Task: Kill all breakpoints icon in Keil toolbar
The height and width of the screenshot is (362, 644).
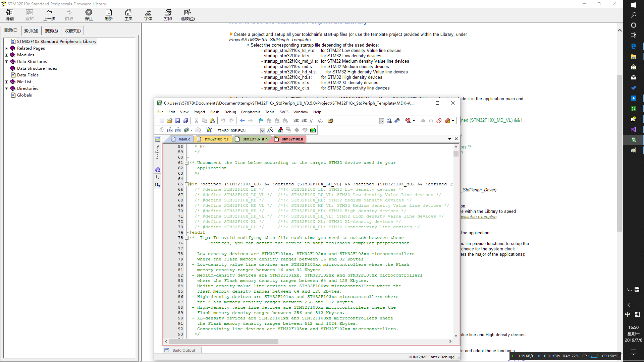Action: click(447, 121)
